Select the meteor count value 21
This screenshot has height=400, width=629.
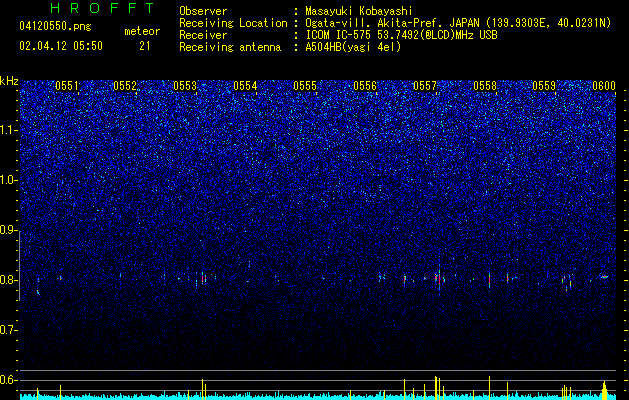pyautogui.click(x=145, y=46)
